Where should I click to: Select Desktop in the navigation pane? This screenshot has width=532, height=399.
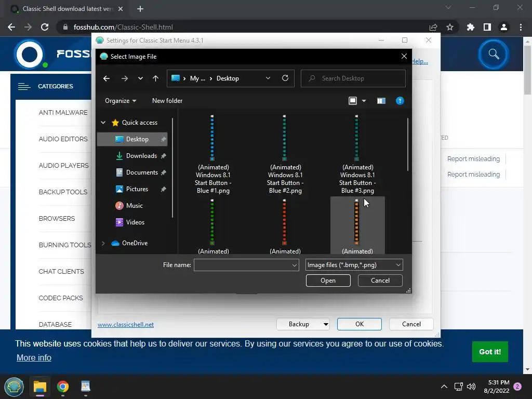tap(132, 139)
